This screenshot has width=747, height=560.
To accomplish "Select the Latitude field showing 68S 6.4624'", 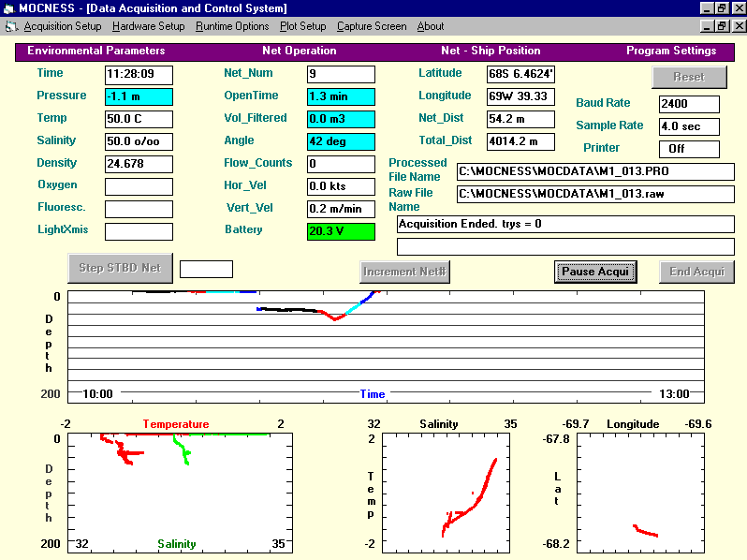I will [x=520, y=74].
